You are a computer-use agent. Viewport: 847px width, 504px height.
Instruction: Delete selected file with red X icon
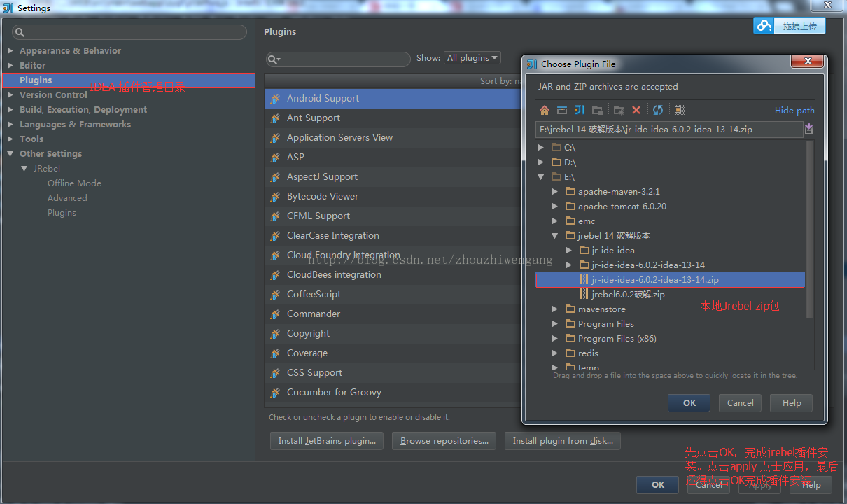(636, 110)
